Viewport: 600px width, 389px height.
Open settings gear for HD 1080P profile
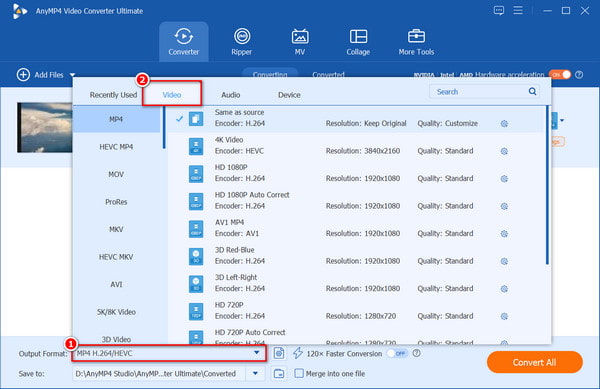click(504, 179)
